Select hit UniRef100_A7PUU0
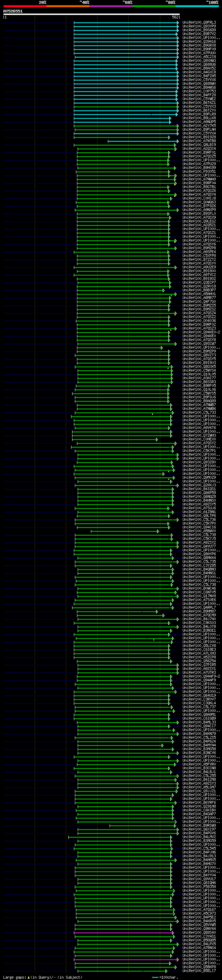 199,53
